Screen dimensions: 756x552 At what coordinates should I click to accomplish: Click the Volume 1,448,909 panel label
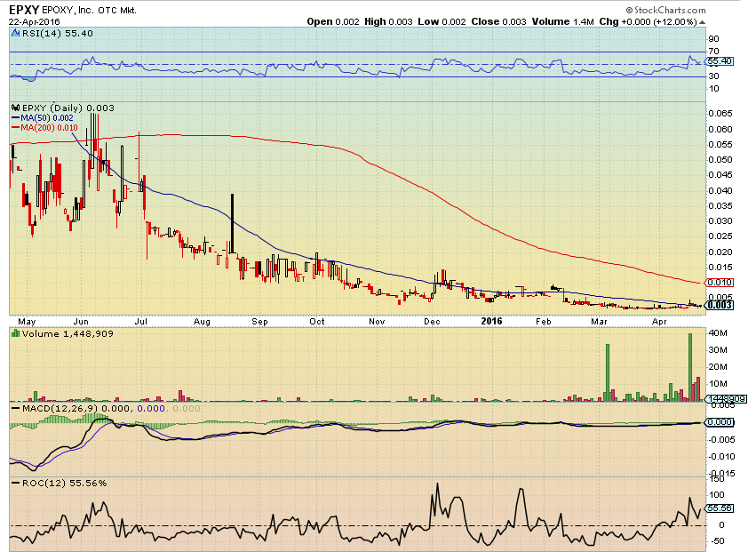coord(68,334)
